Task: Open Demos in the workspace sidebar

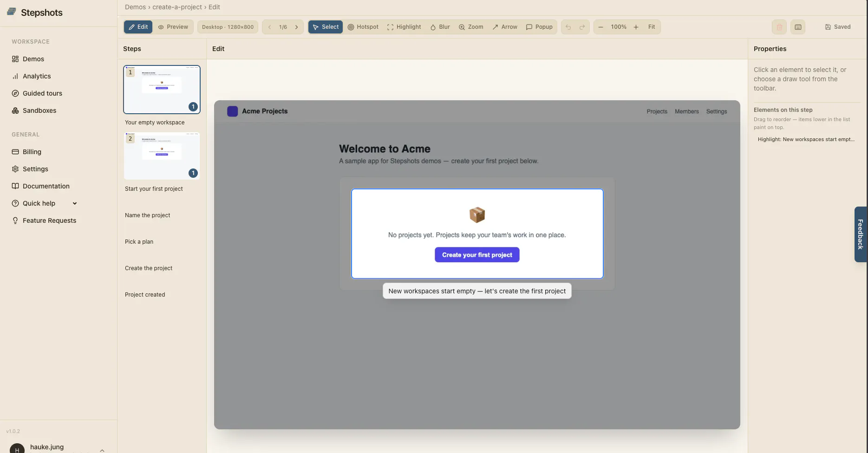Action: [33, 59]
